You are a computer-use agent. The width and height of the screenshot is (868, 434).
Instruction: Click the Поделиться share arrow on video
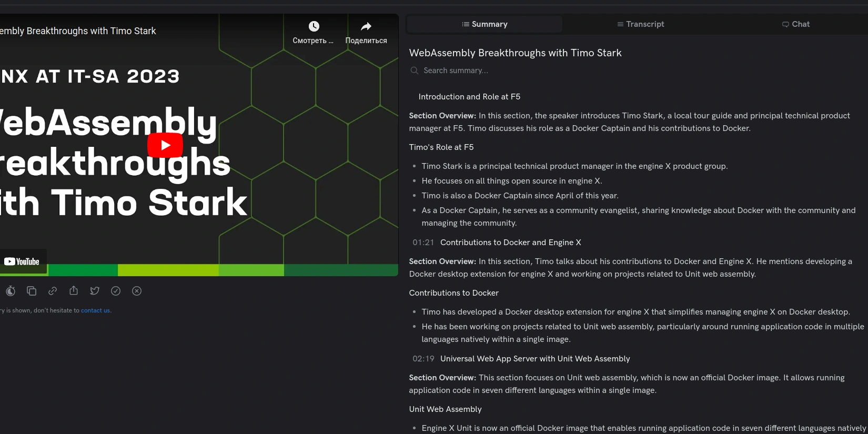(x=366, y=27)
